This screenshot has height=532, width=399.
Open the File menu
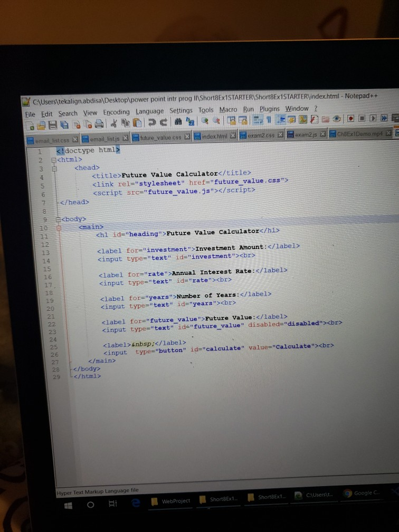tap(30, 115)
